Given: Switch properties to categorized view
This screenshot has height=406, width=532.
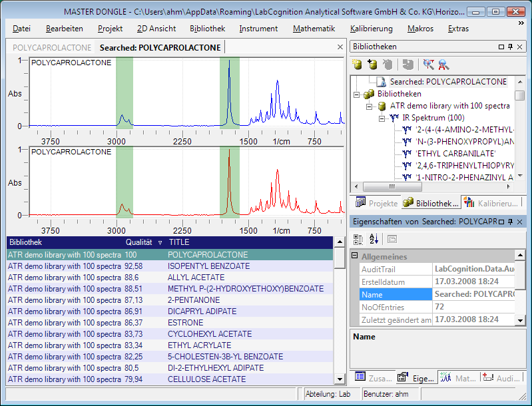Looking at the screenshot, I should [358, 238].
